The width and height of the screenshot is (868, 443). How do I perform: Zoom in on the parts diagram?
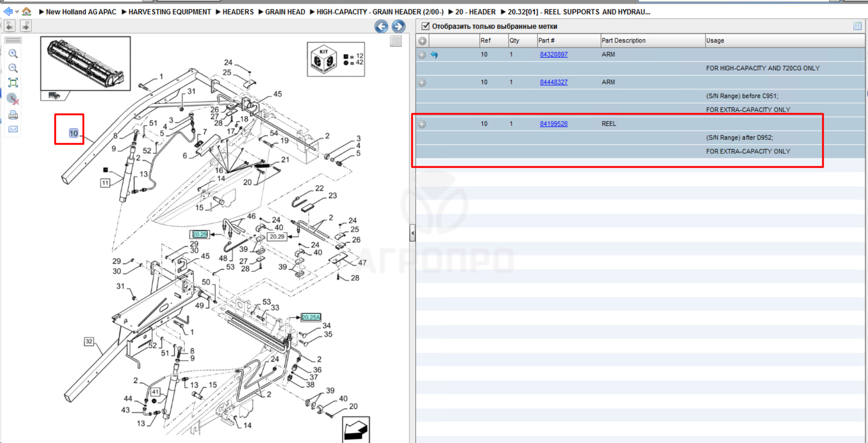[13, 54]
